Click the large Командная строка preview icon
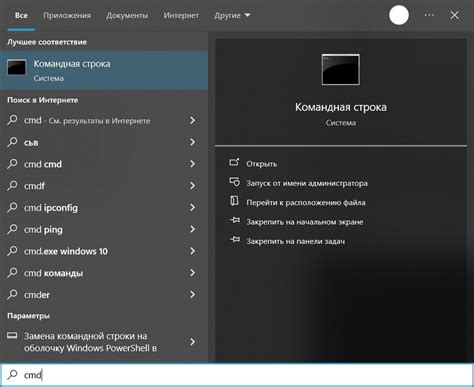Screen dimensions: 474x387 pos(341,70)
